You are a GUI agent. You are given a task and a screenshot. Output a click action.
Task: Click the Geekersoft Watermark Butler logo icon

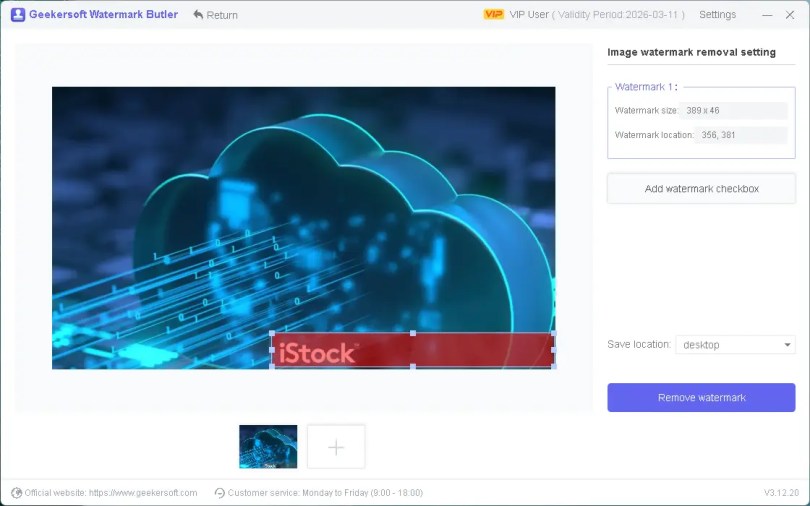pos(18,14)
